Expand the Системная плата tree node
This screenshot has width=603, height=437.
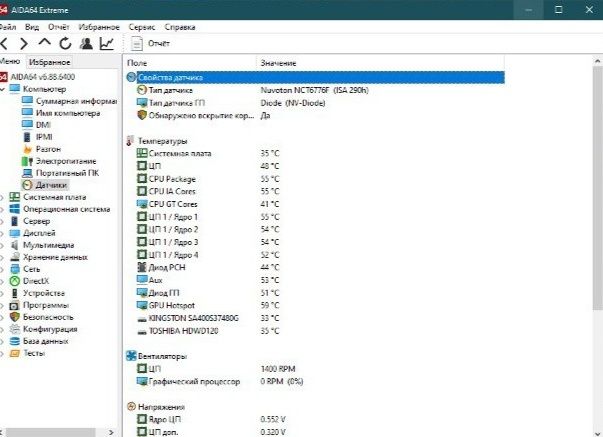point(2,198)
